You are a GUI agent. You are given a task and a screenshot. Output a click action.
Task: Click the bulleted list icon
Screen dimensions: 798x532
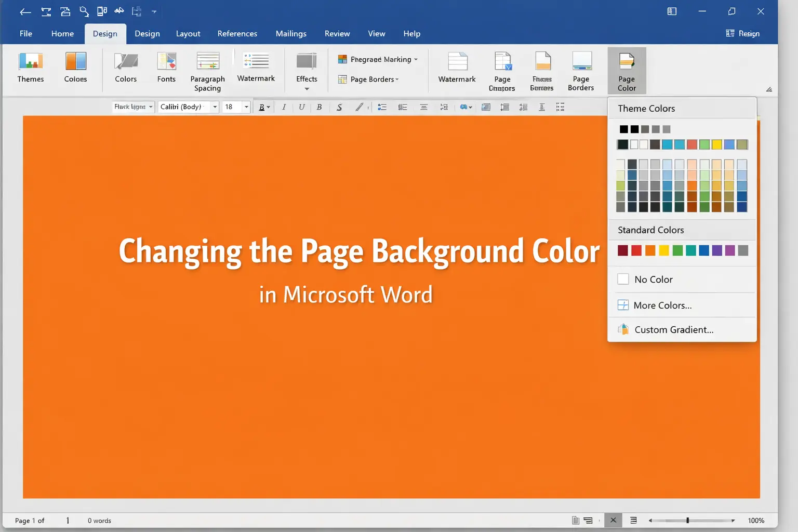pos(382,107)
